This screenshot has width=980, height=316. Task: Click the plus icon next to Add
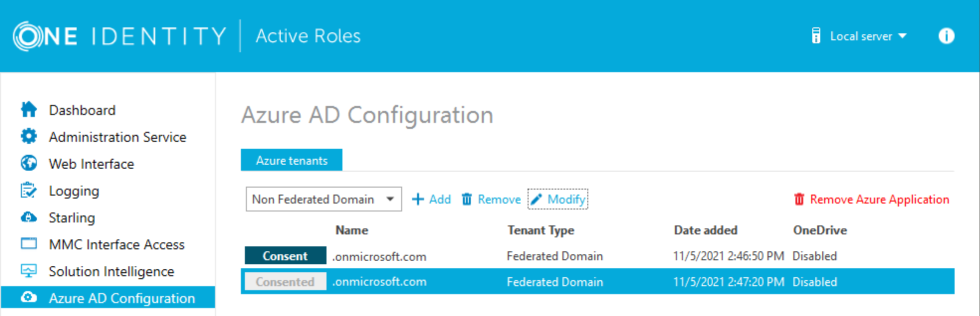418,199
